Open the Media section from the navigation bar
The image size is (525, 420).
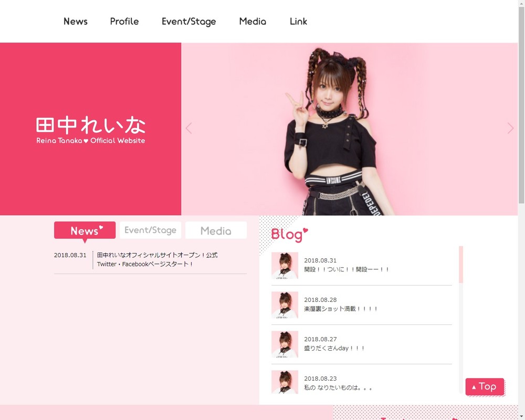pyautogui.click(x=253, y=22)
